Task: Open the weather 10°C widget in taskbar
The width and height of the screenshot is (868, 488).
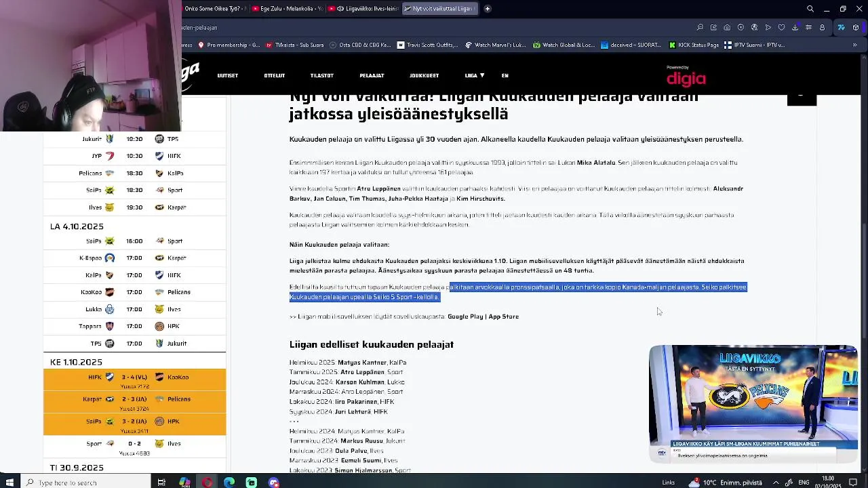Action: point(725,483)
